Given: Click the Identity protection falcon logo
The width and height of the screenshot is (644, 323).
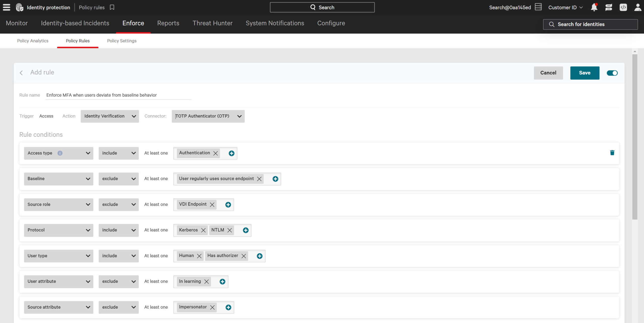Looking at the screenshot, I should [x=20, y=7].
